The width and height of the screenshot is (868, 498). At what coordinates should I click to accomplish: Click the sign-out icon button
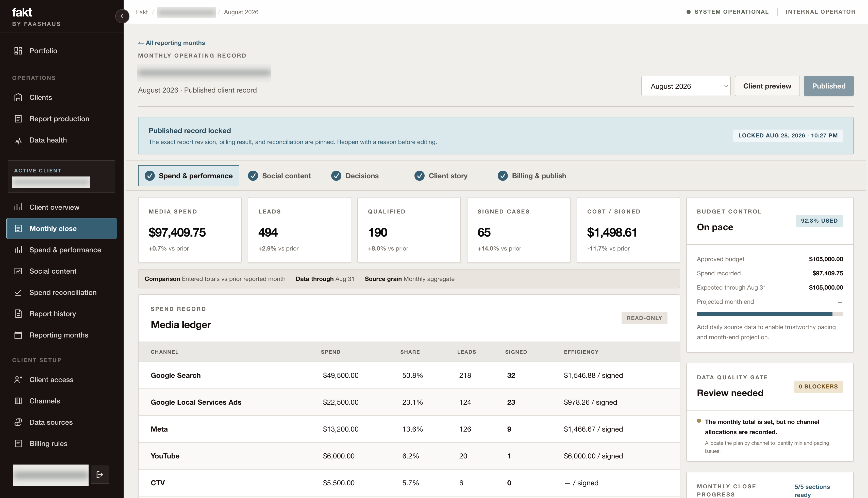pos(99,474)
